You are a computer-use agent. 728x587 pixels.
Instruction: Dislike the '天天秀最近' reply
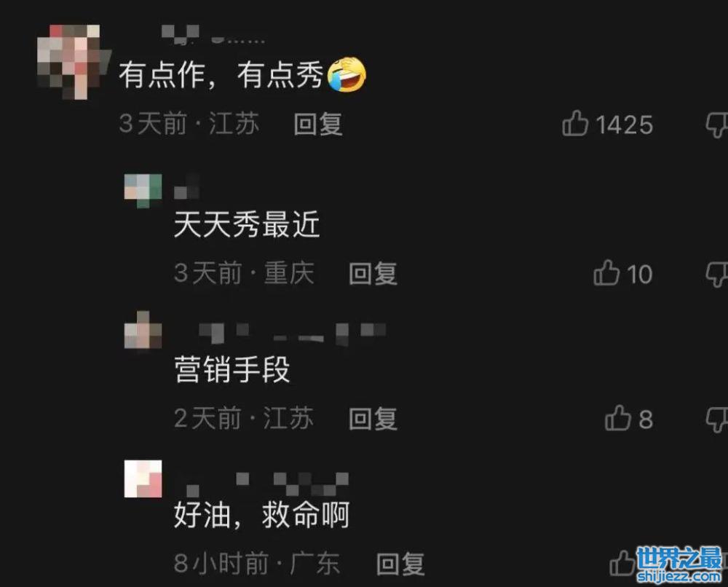pos(717,274)
